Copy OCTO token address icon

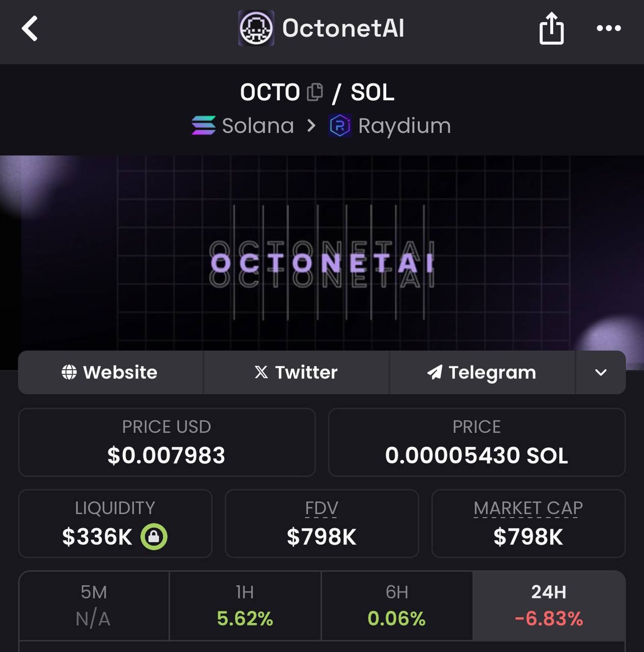pyautogui.click(x=315, y=92)
